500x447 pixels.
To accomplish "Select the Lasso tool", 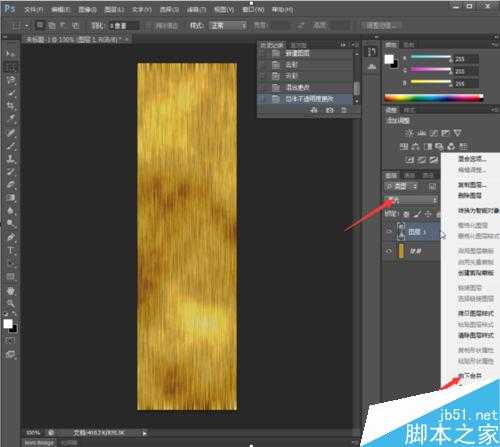I will click(x=11, y=80).
